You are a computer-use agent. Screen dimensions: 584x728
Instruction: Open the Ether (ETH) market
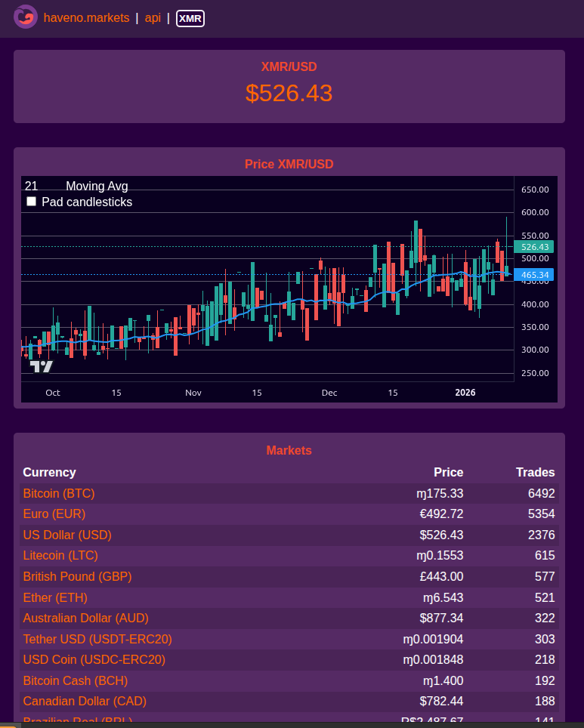55,597
